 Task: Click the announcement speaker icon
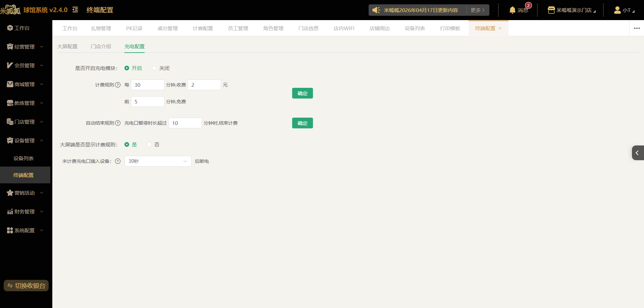tap(376, 10)
